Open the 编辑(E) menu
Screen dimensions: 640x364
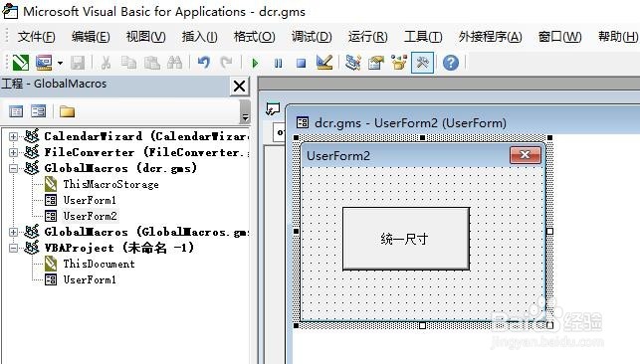point(91,37)
